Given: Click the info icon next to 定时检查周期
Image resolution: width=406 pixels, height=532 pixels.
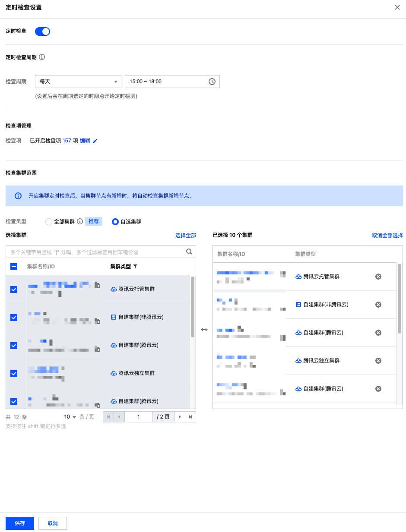Looking at the screenshot, I should click(x=42, y=57).
